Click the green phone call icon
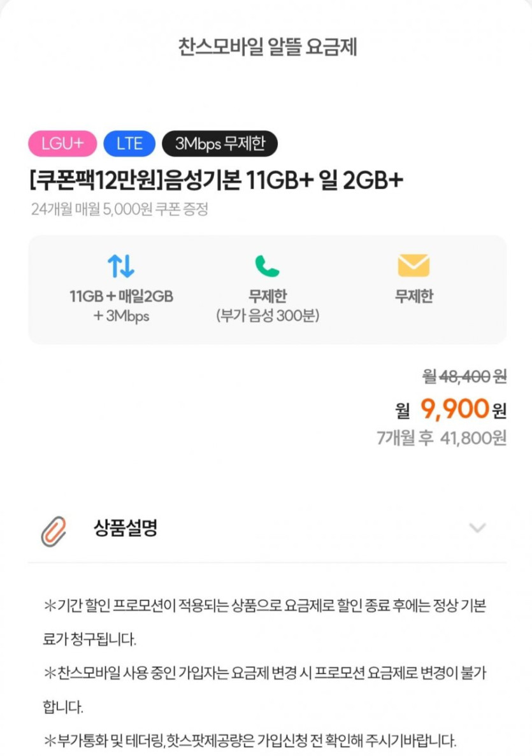 pyautogui.click(x=267, y=266)
